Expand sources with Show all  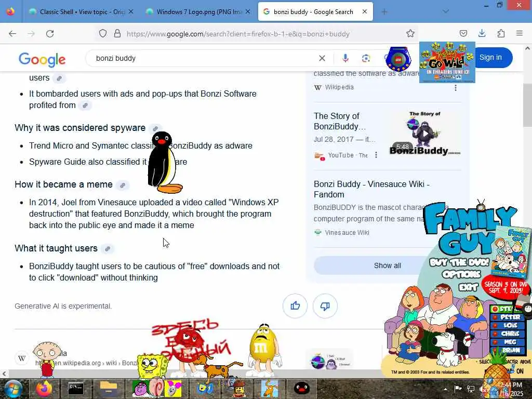pos(388,265)
